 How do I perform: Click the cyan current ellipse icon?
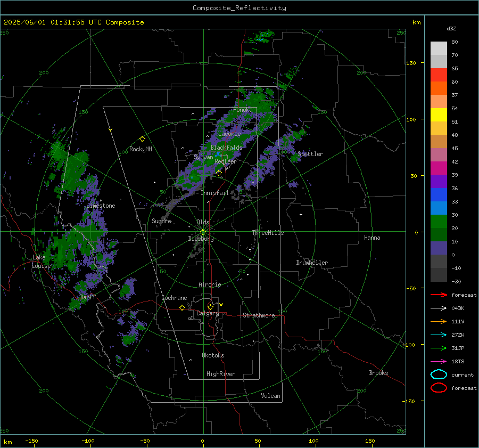pos(439,374)
